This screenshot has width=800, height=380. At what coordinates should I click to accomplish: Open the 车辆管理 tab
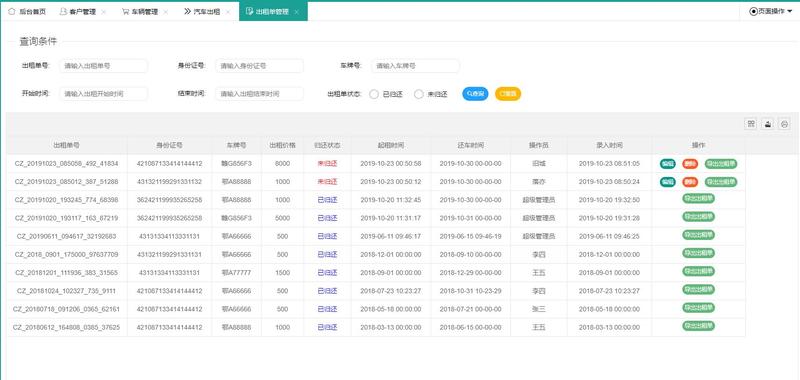point(140,11)
